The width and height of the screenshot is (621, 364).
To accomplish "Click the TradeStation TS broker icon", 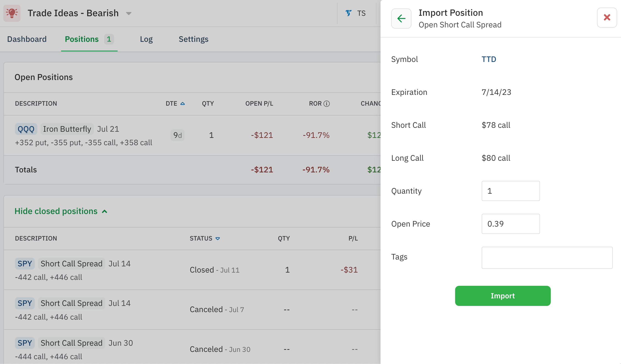I will [x=348, y=13].
